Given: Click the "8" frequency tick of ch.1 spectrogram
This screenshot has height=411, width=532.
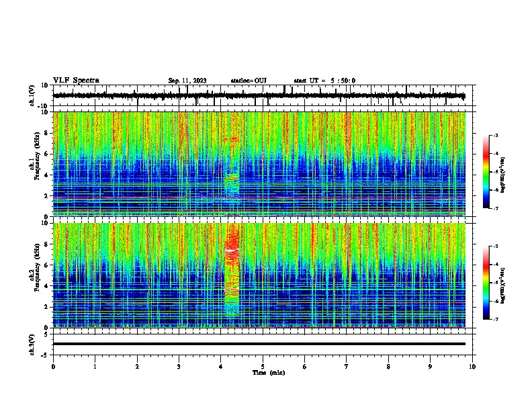Looking at the screenshot, I should click(x=47, y=133).
